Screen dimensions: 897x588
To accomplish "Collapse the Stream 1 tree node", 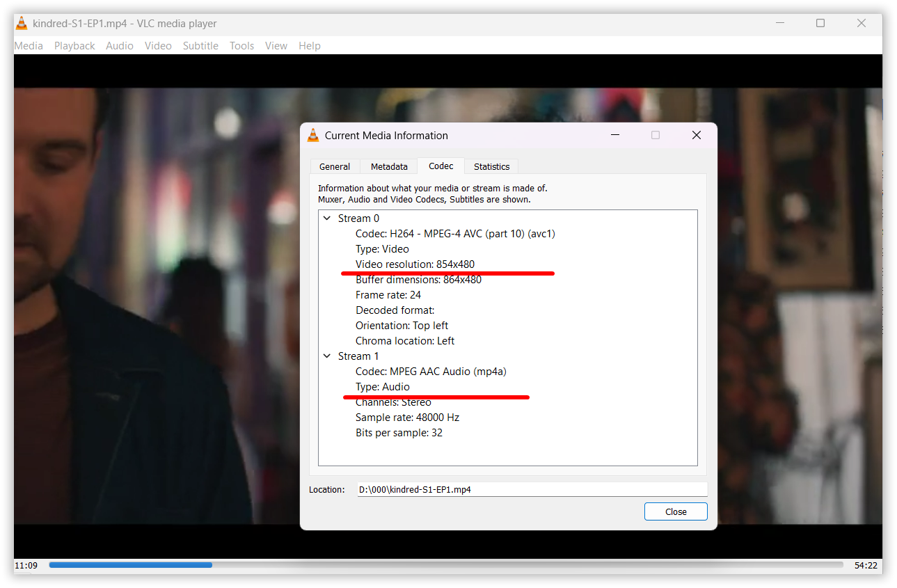I will point(327,356).
